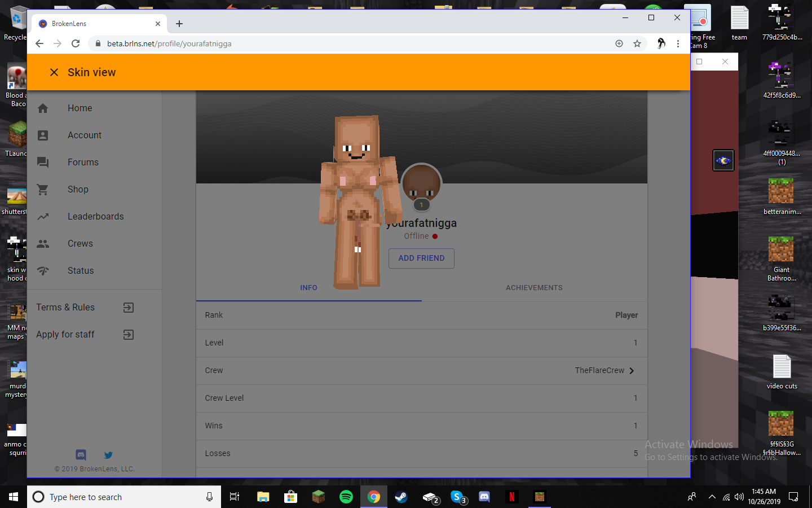Open the Apply for staff link
The image size is (812, 508).
point(65,335)
